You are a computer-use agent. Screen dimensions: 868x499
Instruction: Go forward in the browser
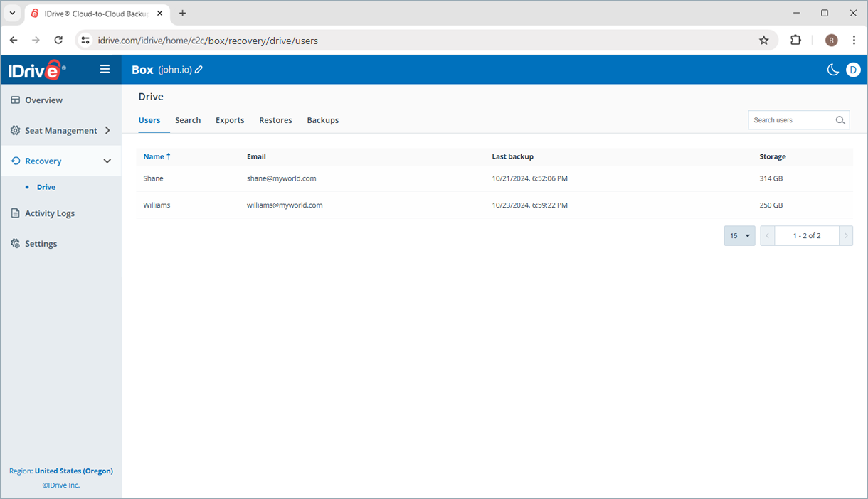[36, 41]
